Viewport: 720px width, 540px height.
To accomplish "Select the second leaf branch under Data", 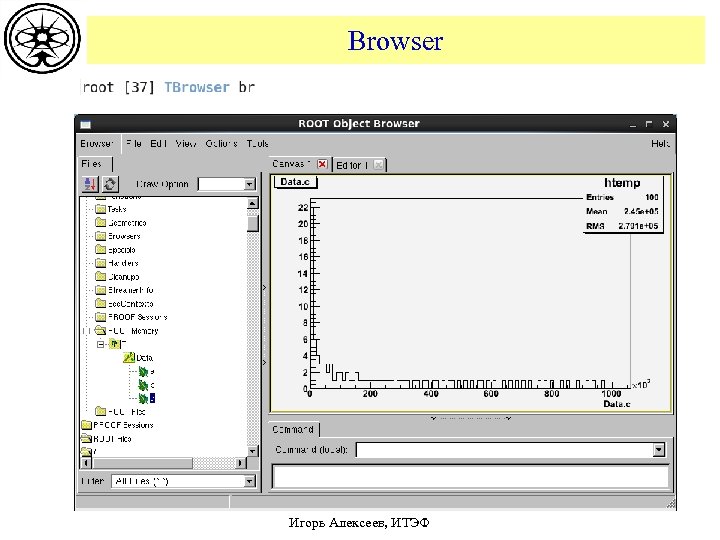I will (x=146, y=385).
